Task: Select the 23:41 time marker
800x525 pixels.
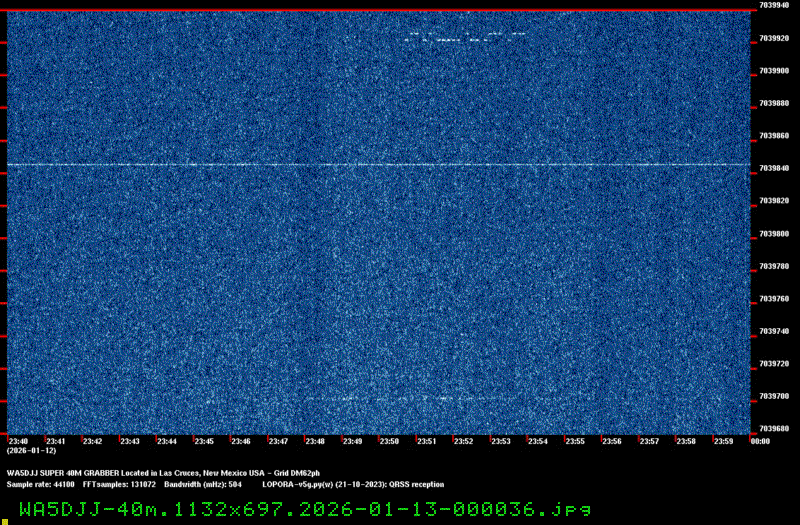Action: [56, 441]
